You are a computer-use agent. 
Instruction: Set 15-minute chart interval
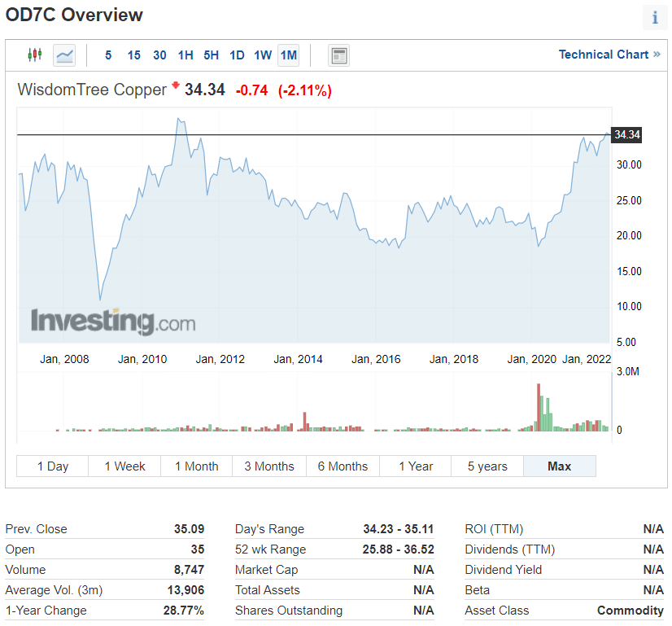(x=134, y=55)
